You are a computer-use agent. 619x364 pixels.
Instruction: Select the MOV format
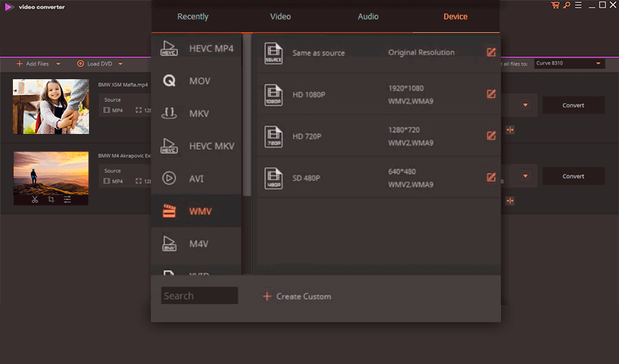pos(197,81)
